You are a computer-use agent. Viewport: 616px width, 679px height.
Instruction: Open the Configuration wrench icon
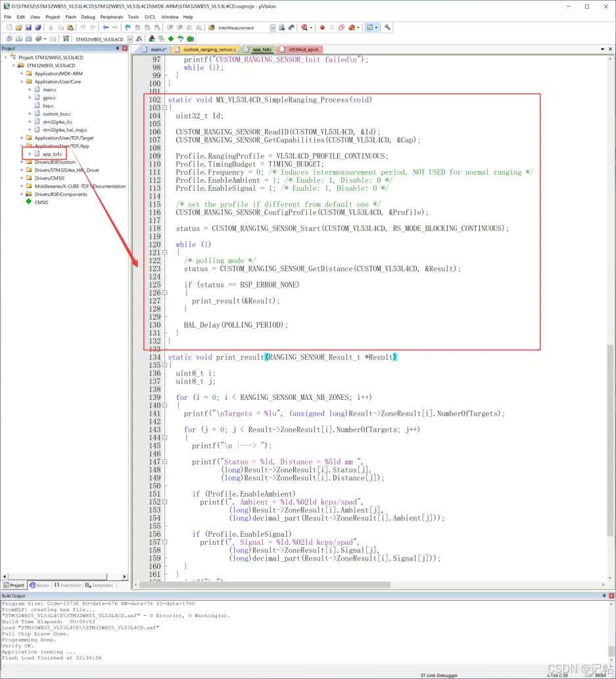coord(388,28)
